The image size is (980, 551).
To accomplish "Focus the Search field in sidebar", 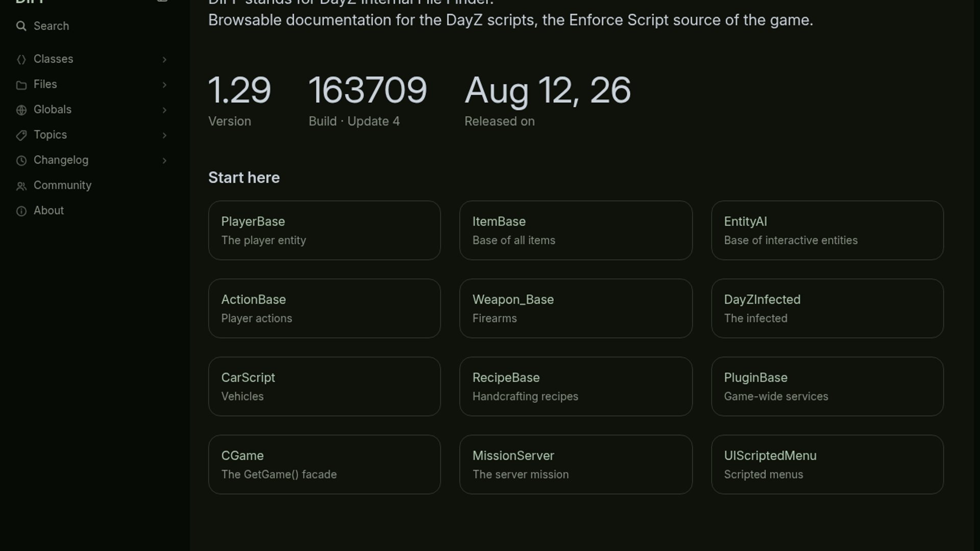I will tap(92, 26).
